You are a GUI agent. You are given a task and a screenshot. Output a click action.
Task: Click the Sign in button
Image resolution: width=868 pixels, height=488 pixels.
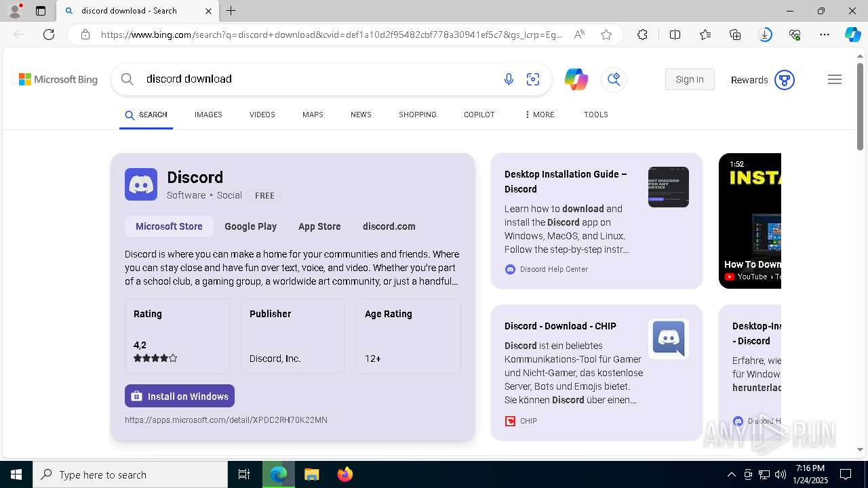tap(690, 79)
